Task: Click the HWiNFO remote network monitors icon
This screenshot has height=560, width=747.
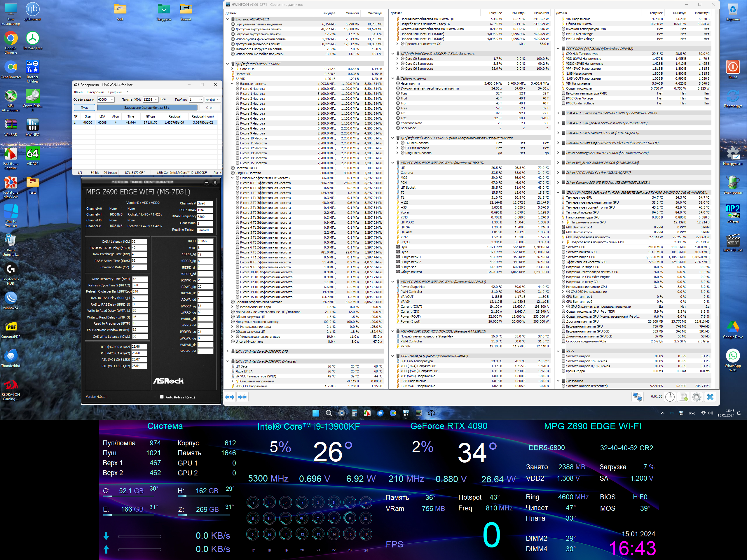Action: (637, 397)
